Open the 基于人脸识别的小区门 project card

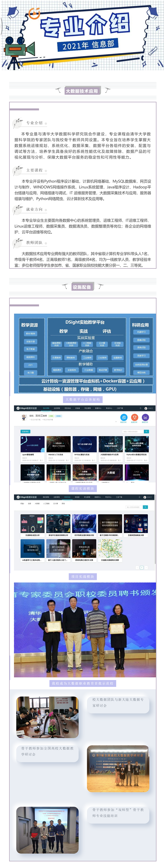59,551
